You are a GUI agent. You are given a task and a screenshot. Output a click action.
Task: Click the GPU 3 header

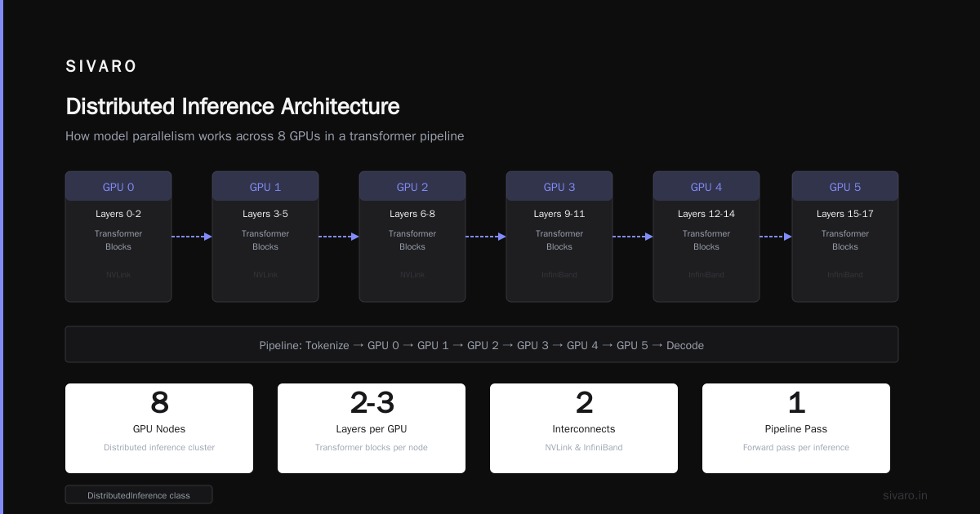(559, 186)
